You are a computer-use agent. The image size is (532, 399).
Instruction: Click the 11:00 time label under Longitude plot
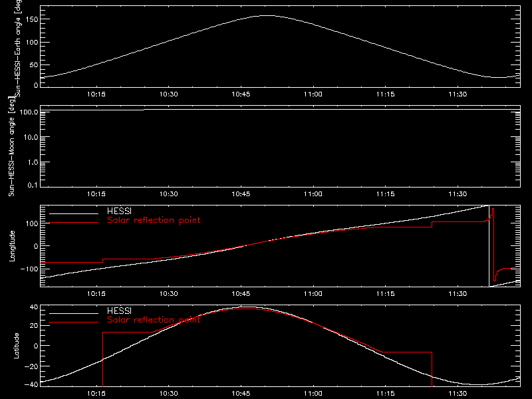pyautogui.click(x=313, y=294)
